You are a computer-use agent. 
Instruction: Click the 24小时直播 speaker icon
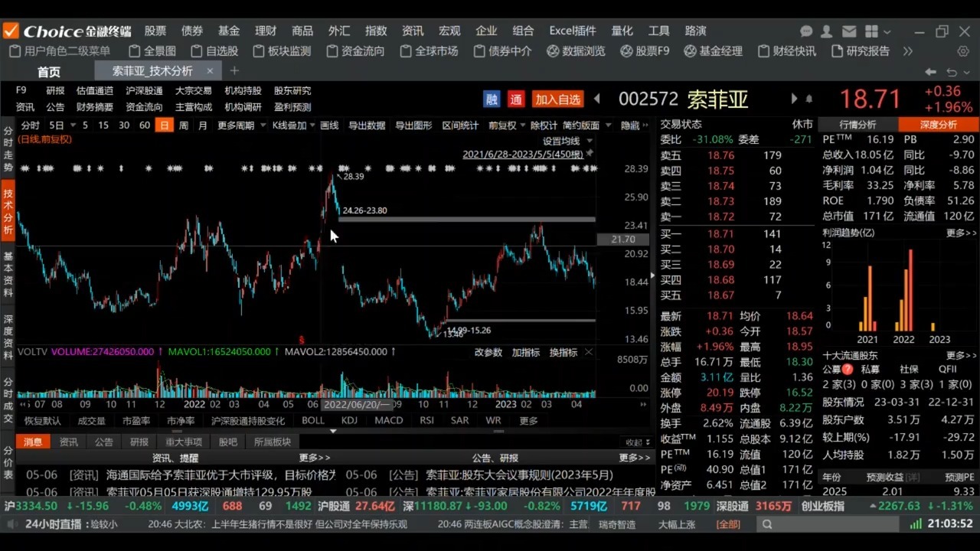pos(11,524)
